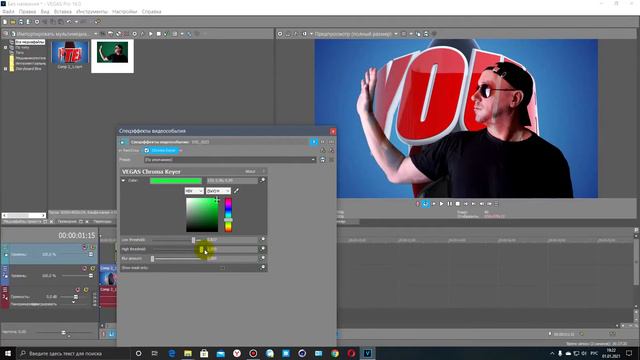Open the Preset dropdown
640x360 pixels.
tap(230, 160)
